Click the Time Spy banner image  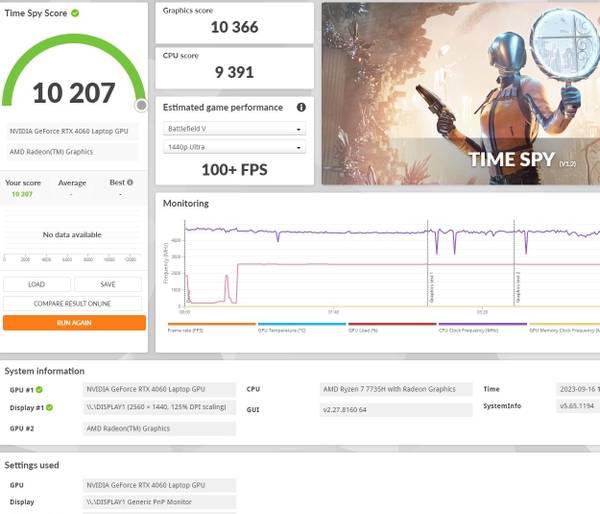(461, 94)
